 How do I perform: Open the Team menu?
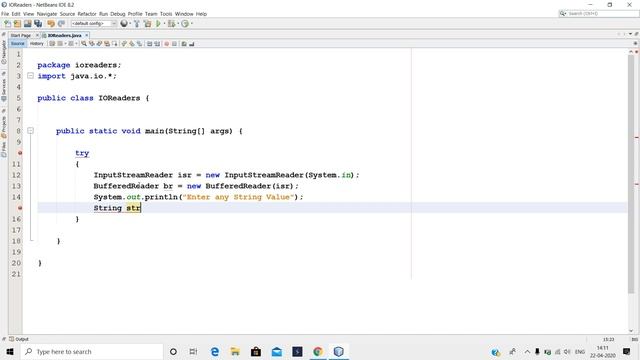click(151, 14)
